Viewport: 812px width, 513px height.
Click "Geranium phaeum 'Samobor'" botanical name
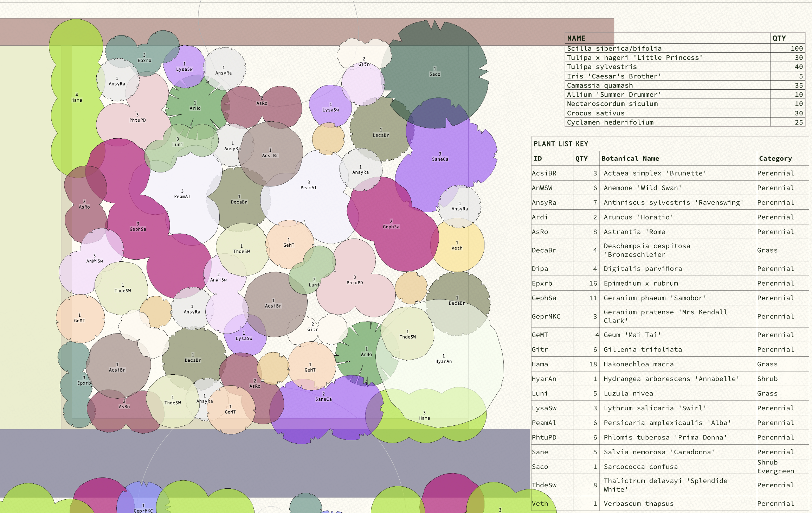click(x=655, y=298)
